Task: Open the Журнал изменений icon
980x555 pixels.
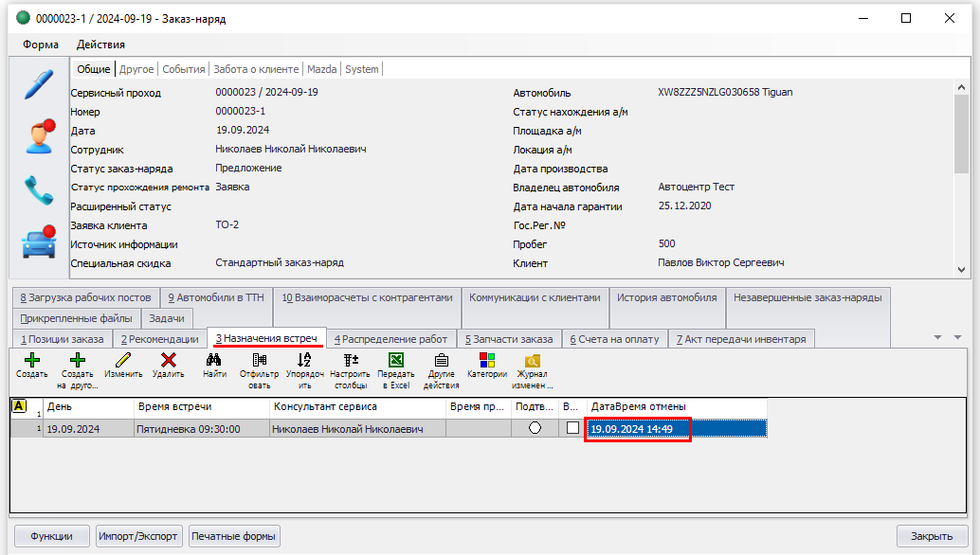Action: pos(533,361)
